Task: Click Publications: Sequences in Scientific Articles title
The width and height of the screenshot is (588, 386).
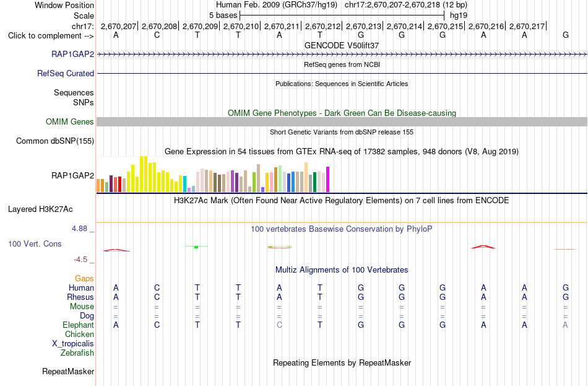Action: 342,84
